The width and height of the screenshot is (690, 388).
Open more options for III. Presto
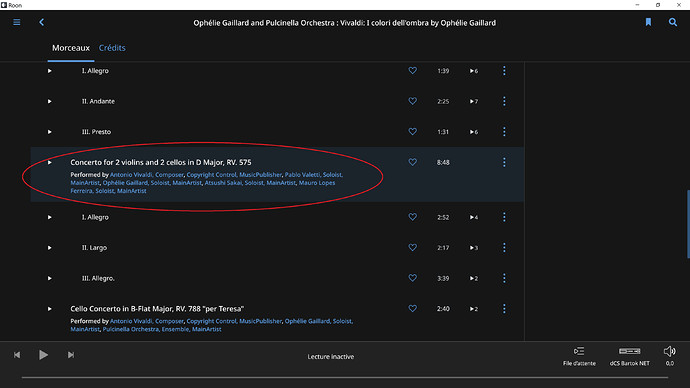pos(504,132)
